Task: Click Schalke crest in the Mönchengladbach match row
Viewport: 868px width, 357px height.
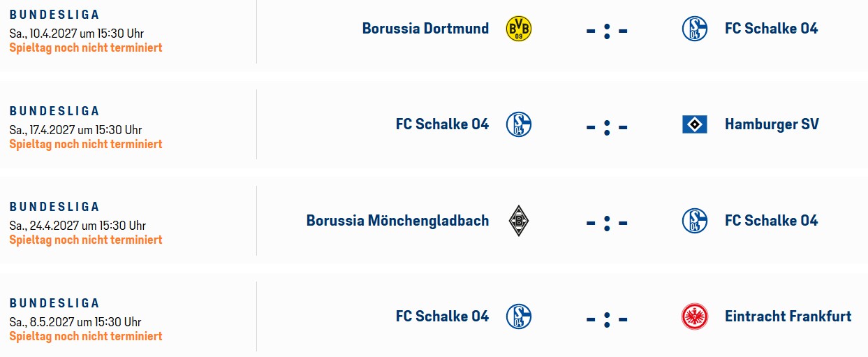Action: [695, 221]
